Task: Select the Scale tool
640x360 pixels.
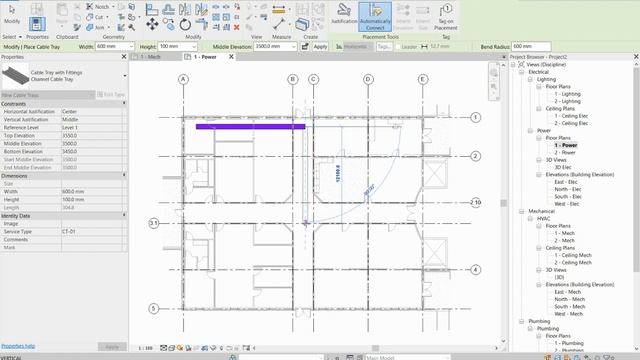Action: point(226,17)
